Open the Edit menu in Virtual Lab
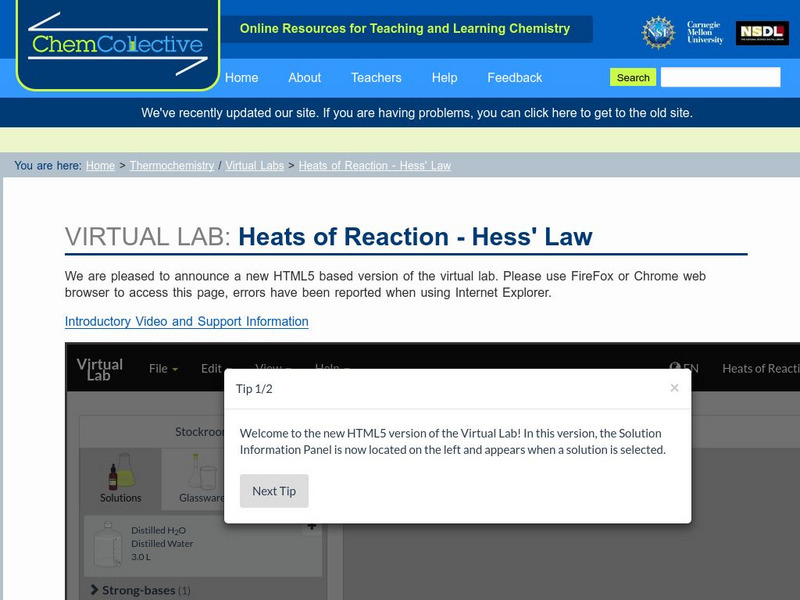800x600 pixels. click(210, 368)
